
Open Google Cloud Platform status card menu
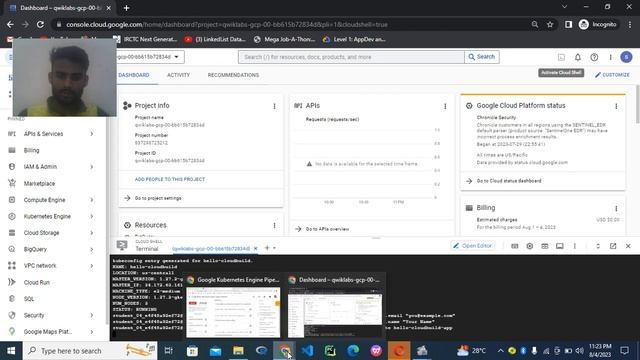pos(616,106)
